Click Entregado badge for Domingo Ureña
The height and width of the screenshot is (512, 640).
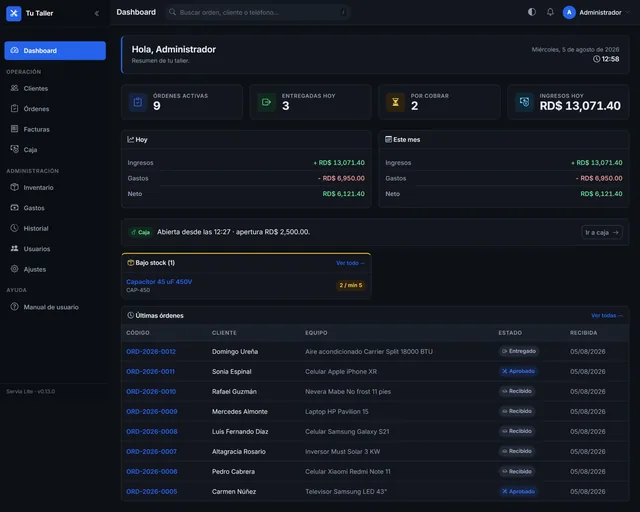pos(519,351)
